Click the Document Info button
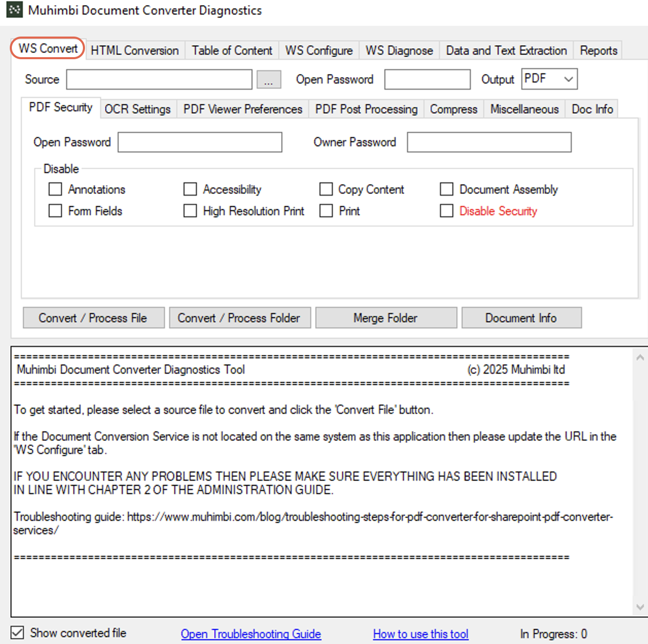 [x=521, y=318]
